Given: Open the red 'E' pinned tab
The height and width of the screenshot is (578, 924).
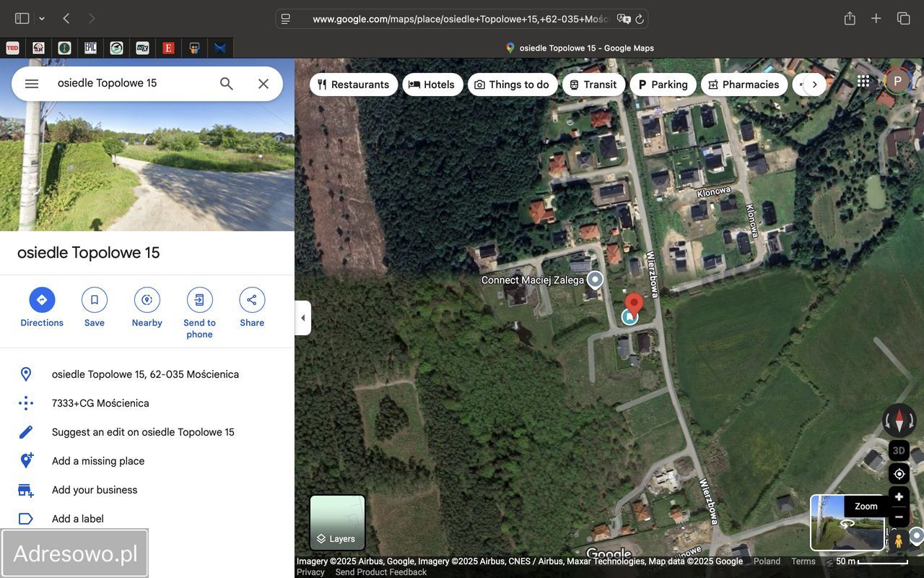Looking at the screenshot, I should point(168,48).
